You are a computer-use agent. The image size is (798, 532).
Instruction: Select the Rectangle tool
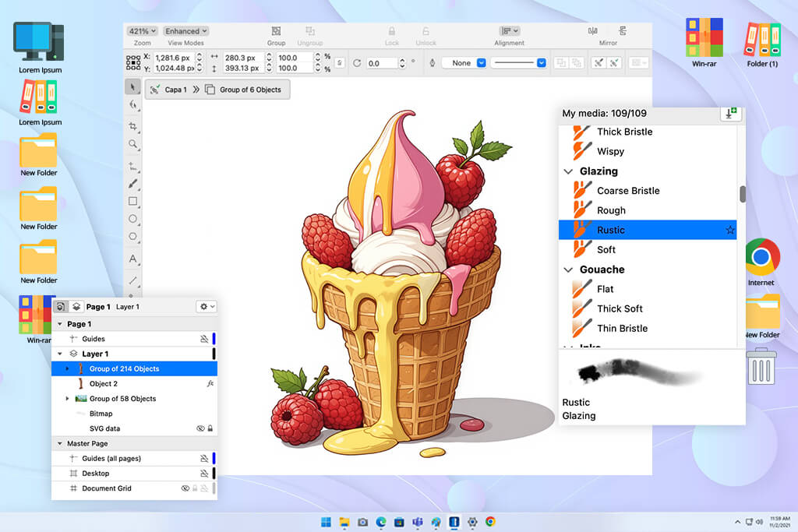[x=132, y=202]
